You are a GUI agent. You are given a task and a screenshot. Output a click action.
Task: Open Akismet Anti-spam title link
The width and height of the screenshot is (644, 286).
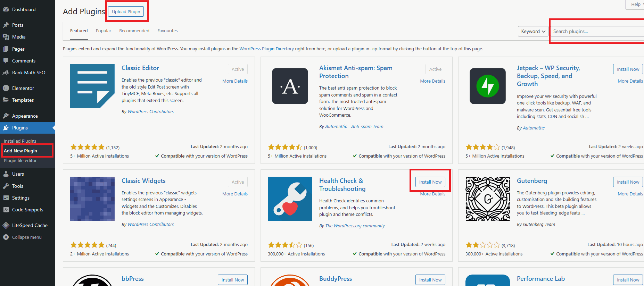point(356,72)
